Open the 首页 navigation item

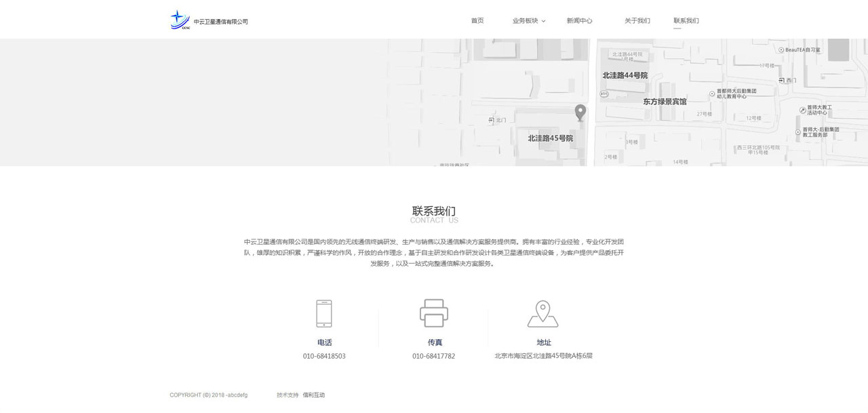pyautogui.click(x=477, y=21)
